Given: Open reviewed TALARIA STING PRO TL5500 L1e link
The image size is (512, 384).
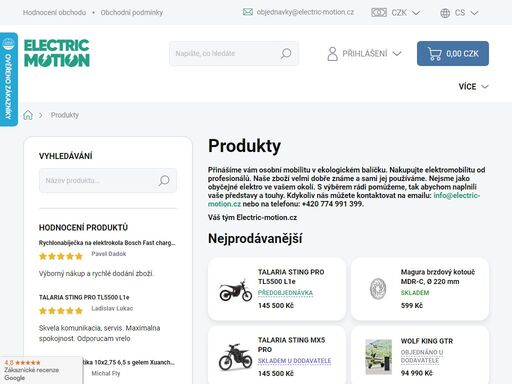Looking at the screenshot, I should (84, 297).
